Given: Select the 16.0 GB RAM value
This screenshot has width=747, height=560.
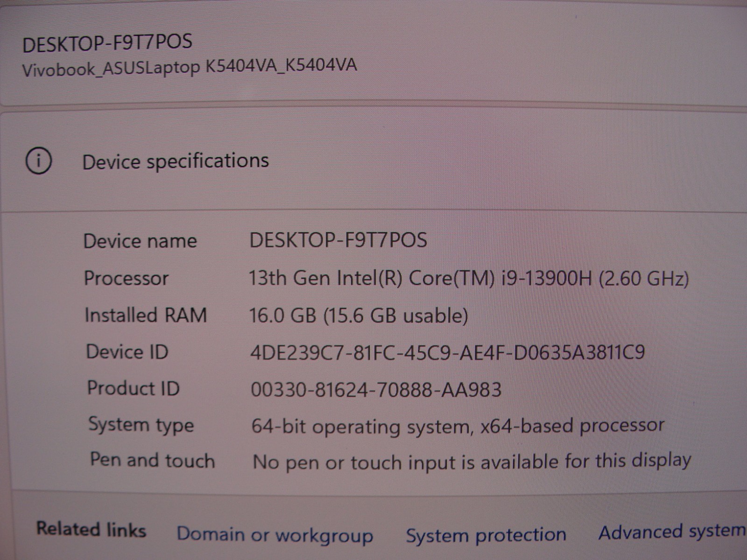Looking at the screenshot, I should point(359,316).
